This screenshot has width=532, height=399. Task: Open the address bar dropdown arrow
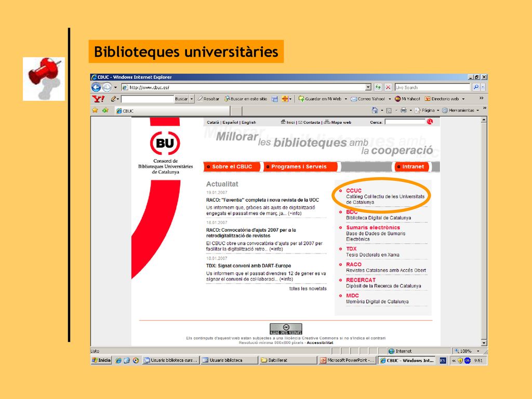[x=368, y=87]
